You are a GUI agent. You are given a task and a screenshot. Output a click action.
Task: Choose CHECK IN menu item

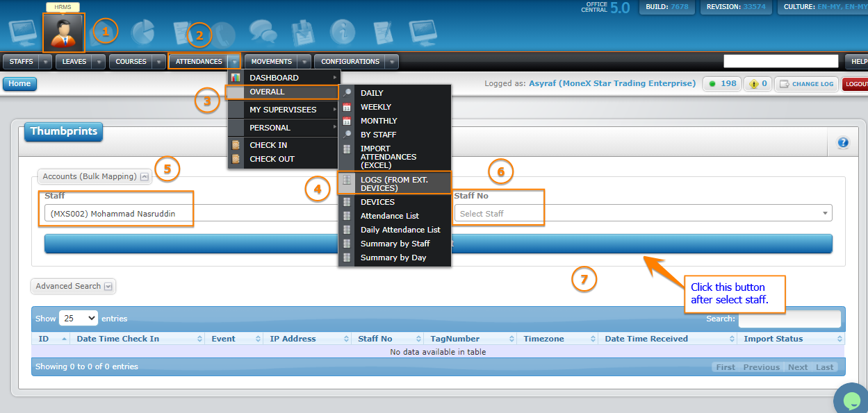tap(283, 145)
